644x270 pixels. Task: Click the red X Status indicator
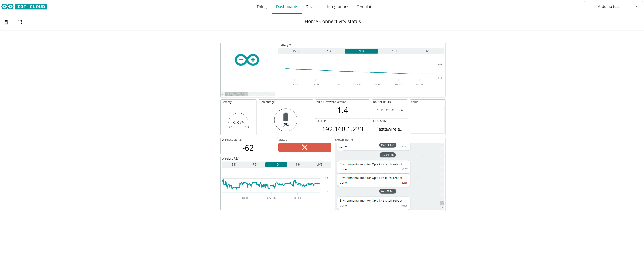point(304,147)
